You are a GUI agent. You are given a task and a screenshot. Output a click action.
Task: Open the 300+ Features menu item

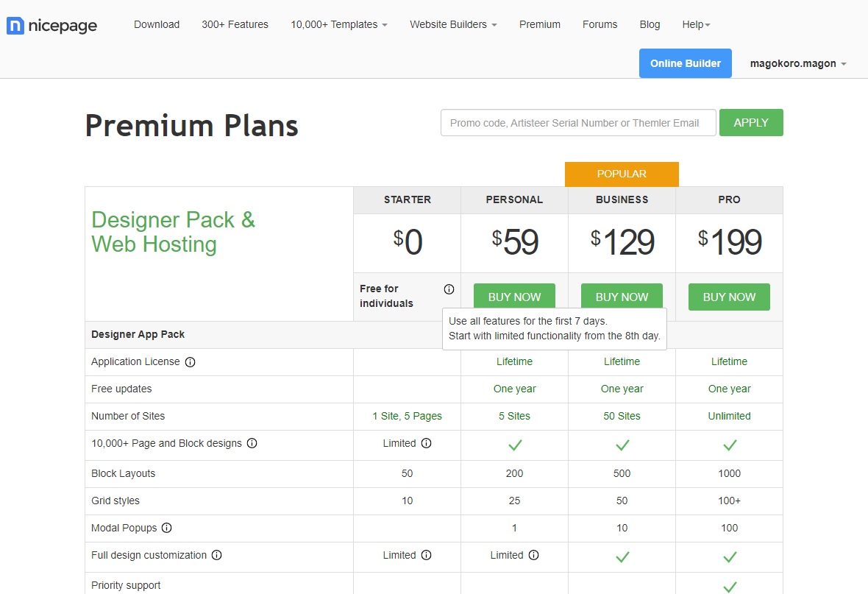(x=235, y=24)
